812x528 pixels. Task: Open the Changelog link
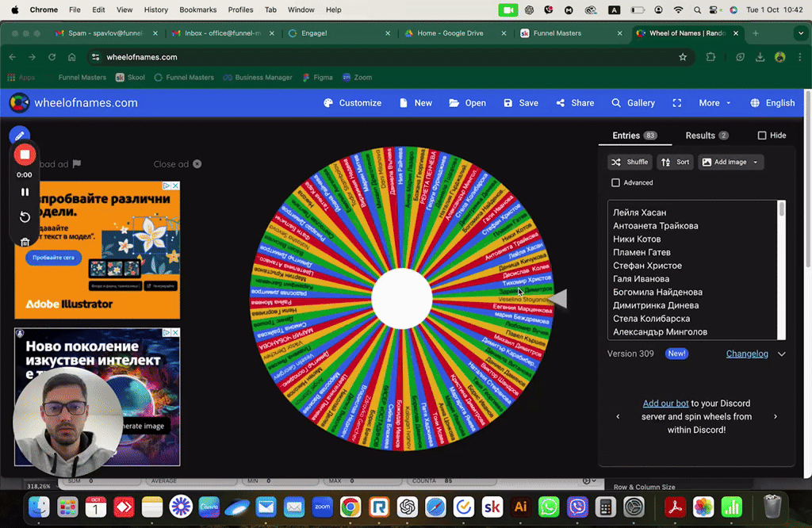[x=747, y=354]
